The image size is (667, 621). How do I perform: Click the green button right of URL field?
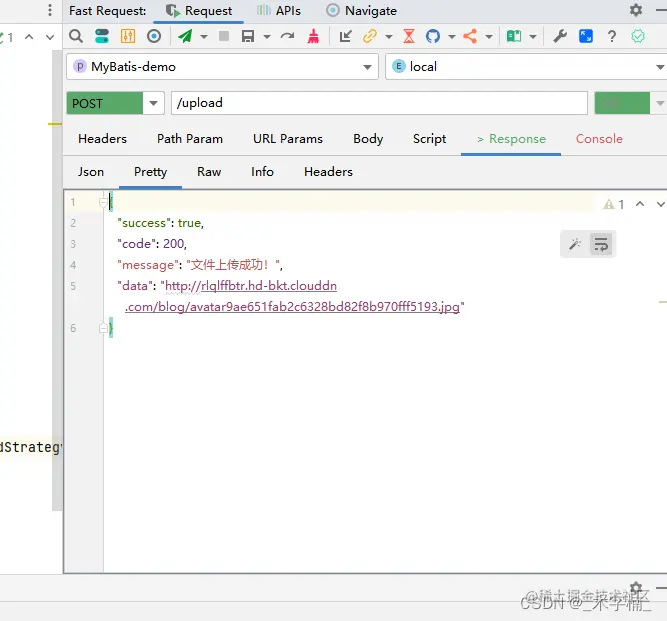pos(622,103)
